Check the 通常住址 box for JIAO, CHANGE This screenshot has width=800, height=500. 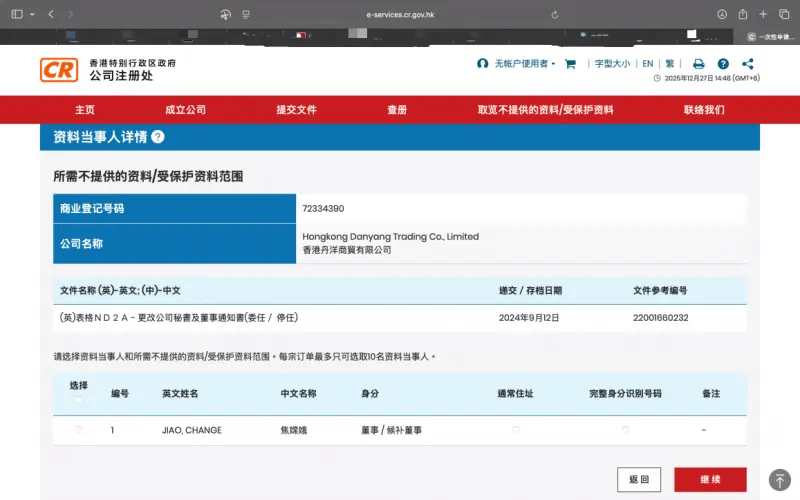coord(516,430)
